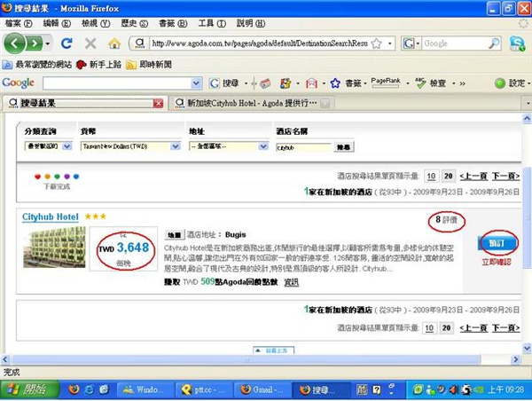Click the spell Check toolbar button
This screenshot has width=532, height=401.
(431, 83)
